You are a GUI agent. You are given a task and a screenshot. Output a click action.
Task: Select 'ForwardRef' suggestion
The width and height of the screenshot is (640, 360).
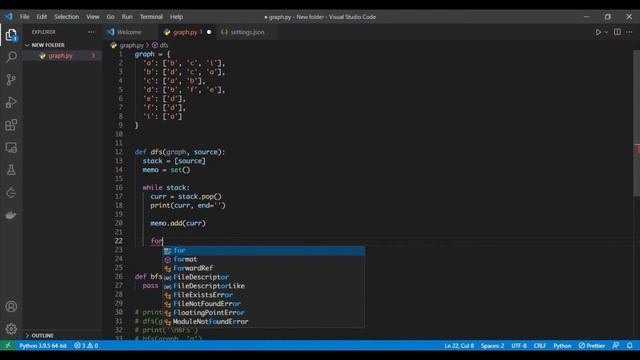tap(264, 268)
